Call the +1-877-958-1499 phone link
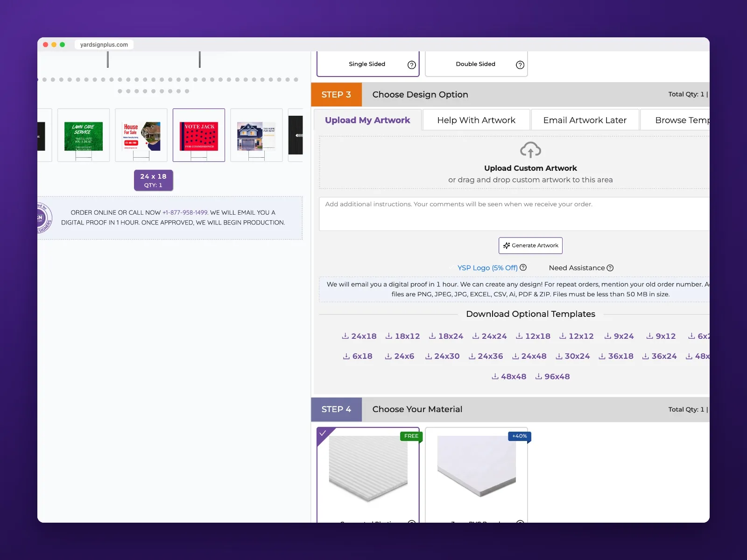Viewport: 747px width, 560px height. (x=185, y=212)
